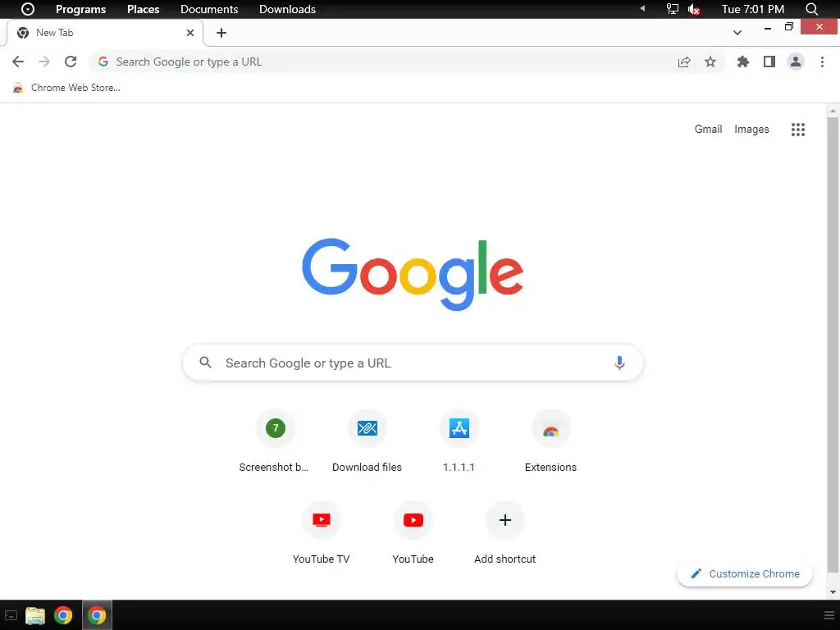Add a new shortcut tile
The height and width of the screenshot is (630, 840).
click(x=505, y=533)
